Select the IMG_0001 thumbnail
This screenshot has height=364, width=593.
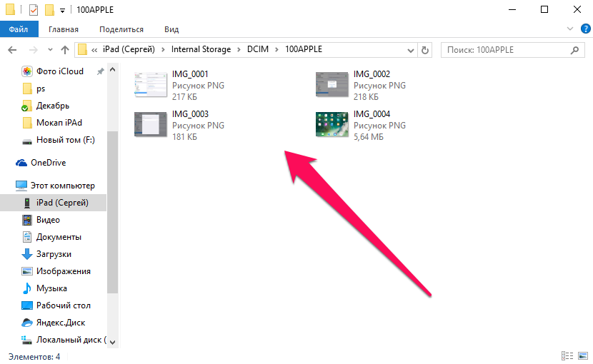(x=151, y=85)
